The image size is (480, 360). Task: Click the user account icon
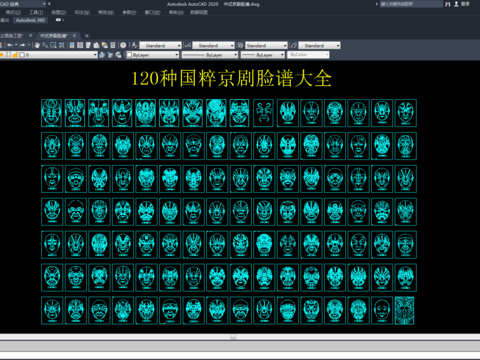point(456,4)
